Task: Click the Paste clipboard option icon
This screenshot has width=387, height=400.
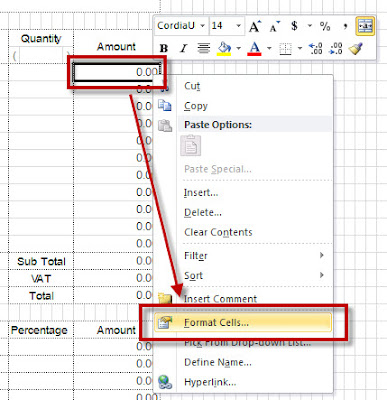Action: 191,145
